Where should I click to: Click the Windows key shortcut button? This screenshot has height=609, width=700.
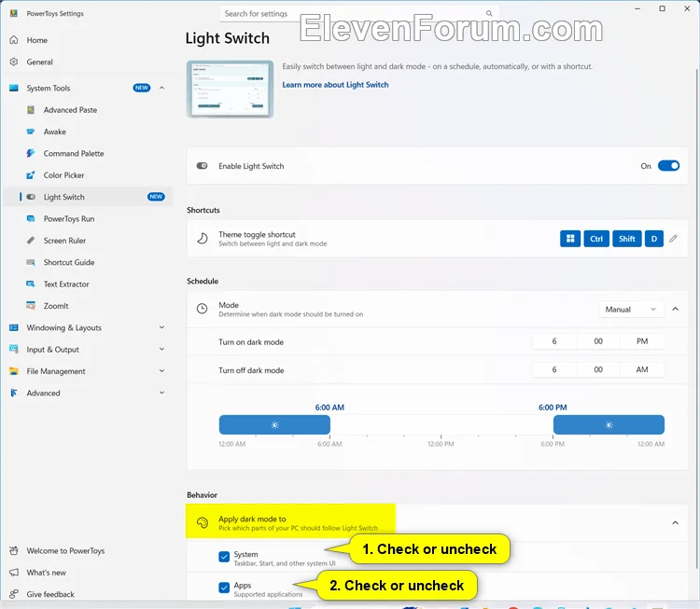click(570, 239)
